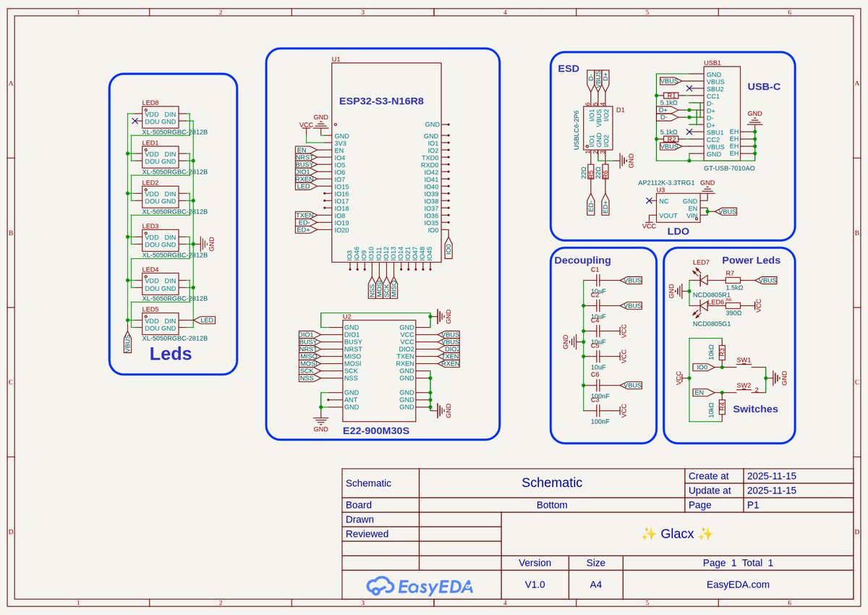Click the centered 'Schematic' title cell
868x615 pixels.
552,483
